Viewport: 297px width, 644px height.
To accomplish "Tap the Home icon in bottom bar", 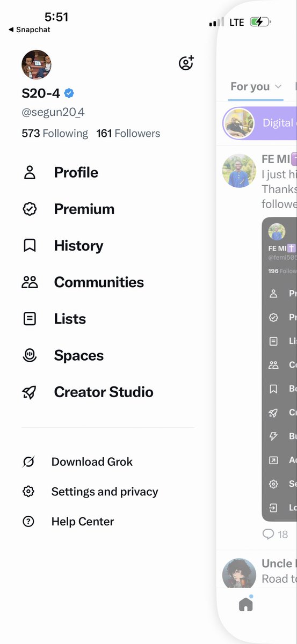I will click(246, 604).
